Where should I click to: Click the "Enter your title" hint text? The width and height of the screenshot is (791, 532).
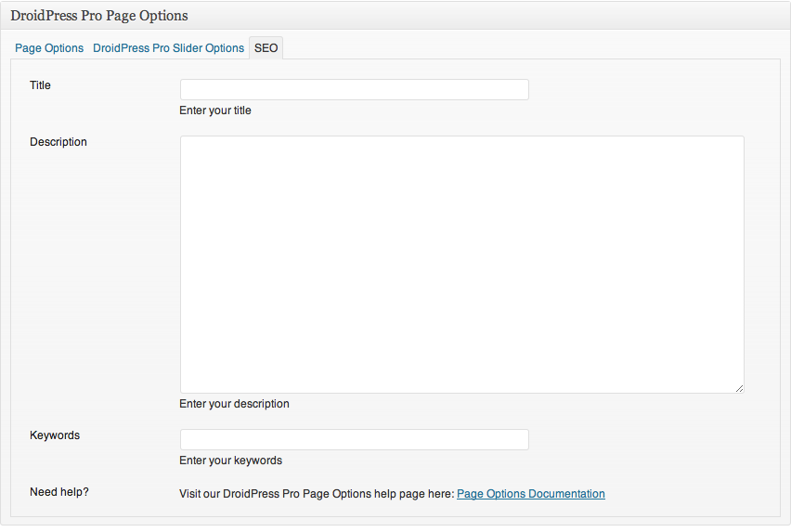pos(214,110)
